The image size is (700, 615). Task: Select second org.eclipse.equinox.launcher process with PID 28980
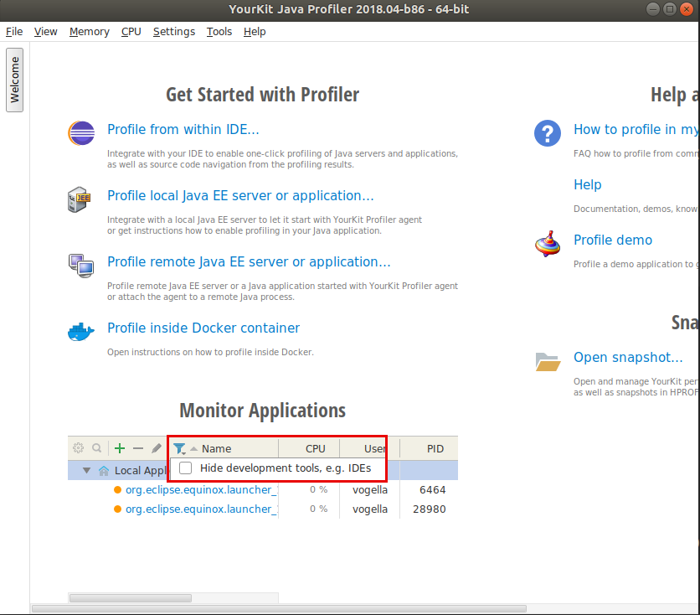pyautogui.click(x=201, y=509)
